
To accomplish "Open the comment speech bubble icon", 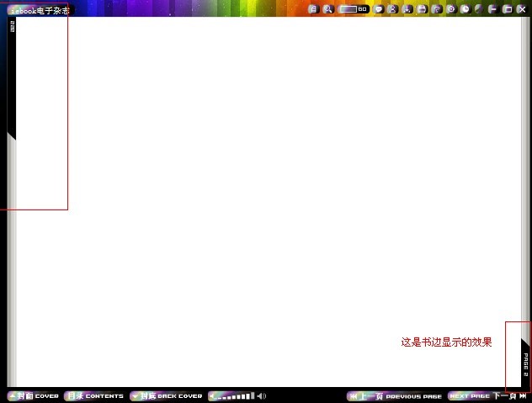I will 378,9.
